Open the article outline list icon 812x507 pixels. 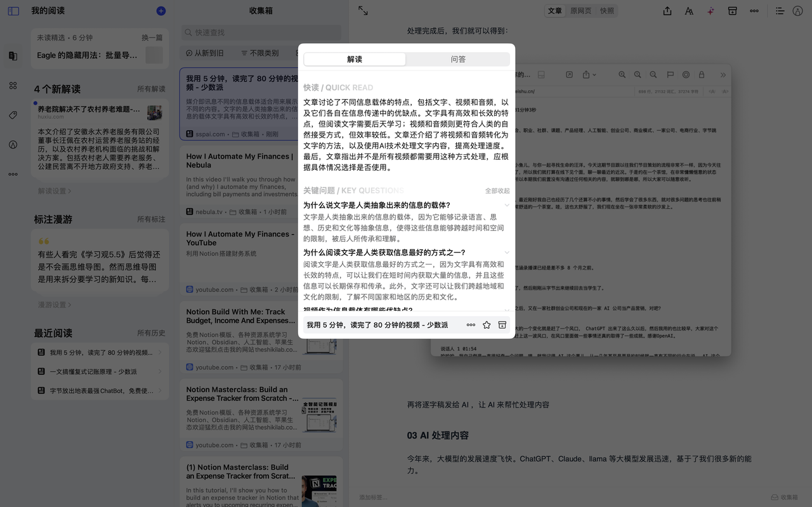(780, 11)
